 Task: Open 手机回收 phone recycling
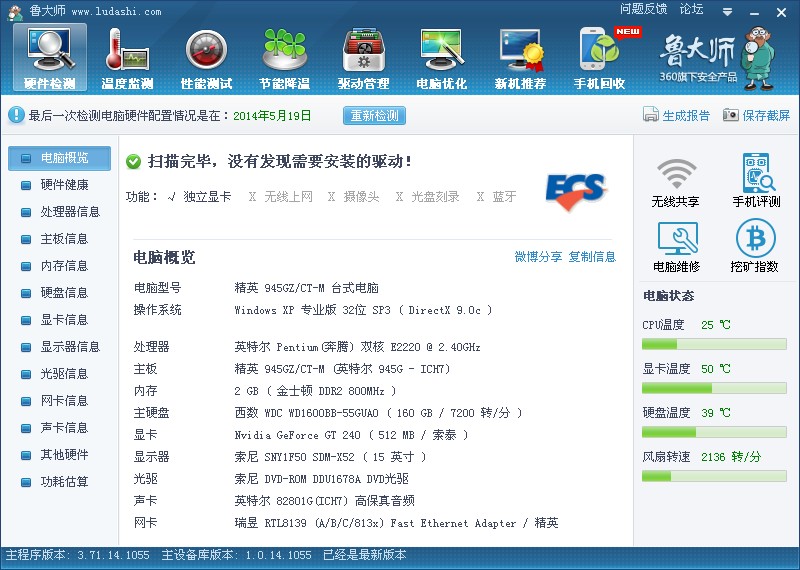[599, 58]
